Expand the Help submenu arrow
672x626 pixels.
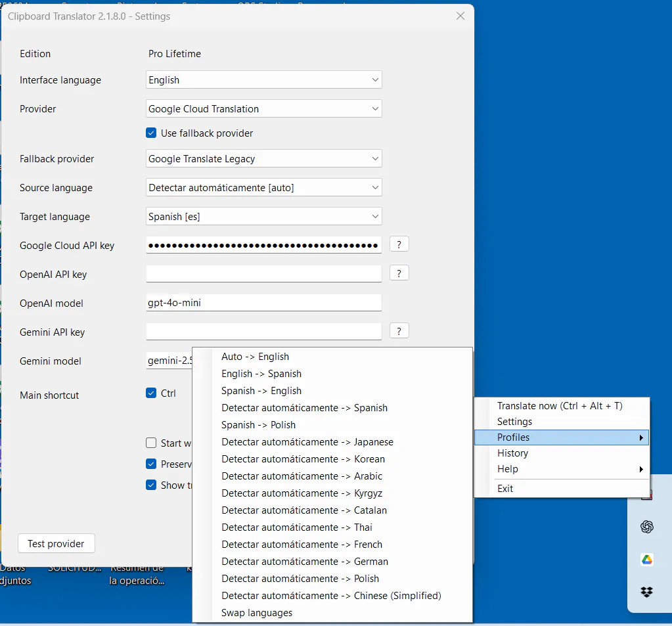[641, 469]
